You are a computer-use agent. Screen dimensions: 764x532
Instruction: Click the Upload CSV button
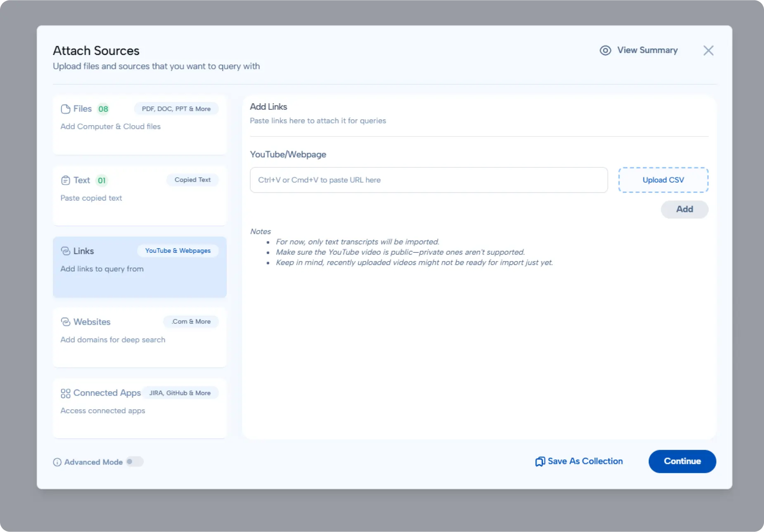tap(663, 180)
